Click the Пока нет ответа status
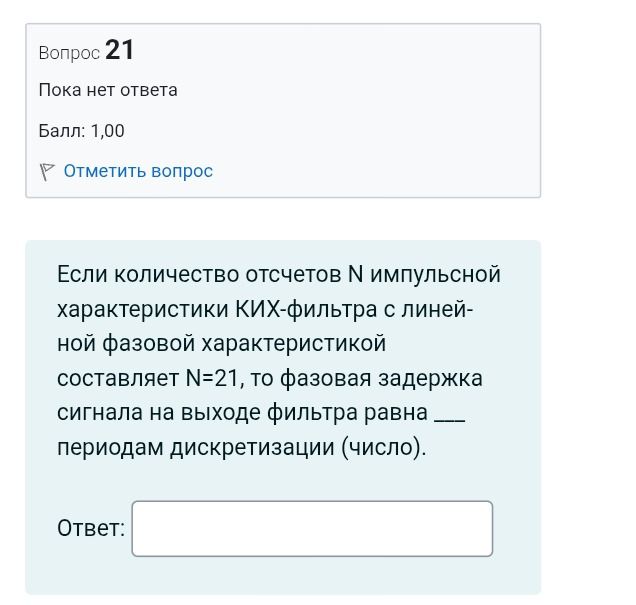The image size is (636, 605). 108,90
